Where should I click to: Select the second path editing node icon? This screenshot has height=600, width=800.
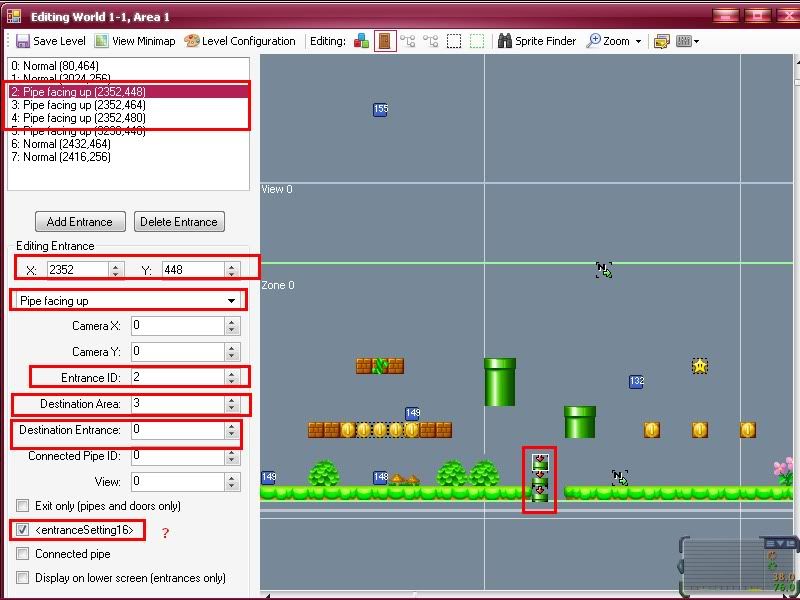(431, 41)
